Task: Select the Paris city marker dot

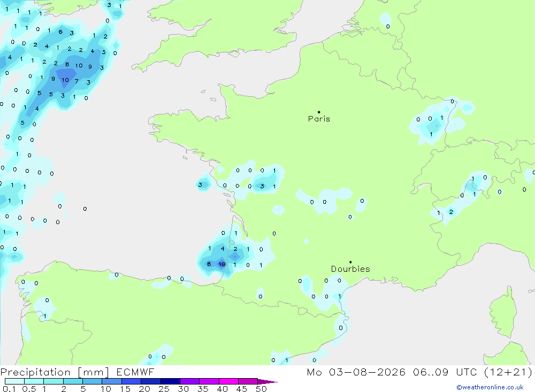Action: [x=319, y=112]
